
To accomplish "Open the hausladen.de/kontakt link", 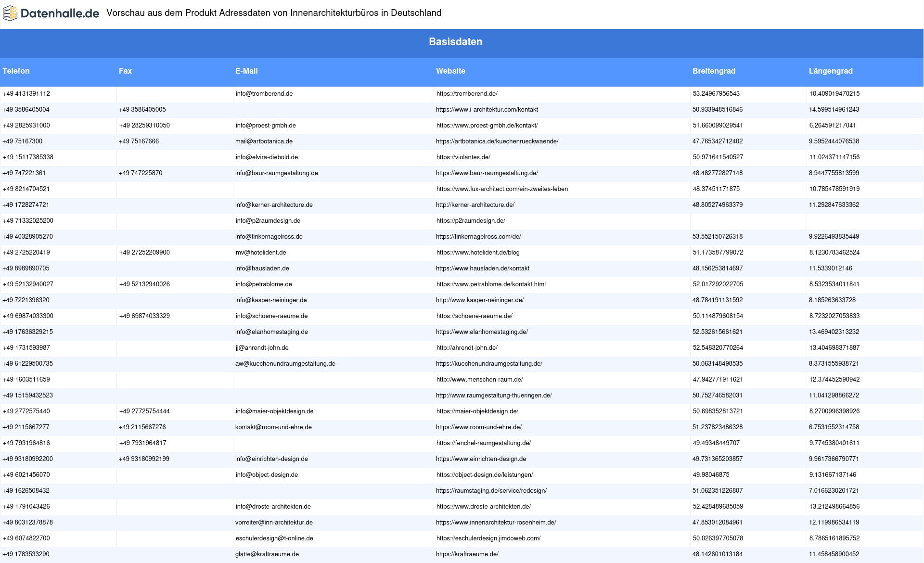I will coord(483,269).
